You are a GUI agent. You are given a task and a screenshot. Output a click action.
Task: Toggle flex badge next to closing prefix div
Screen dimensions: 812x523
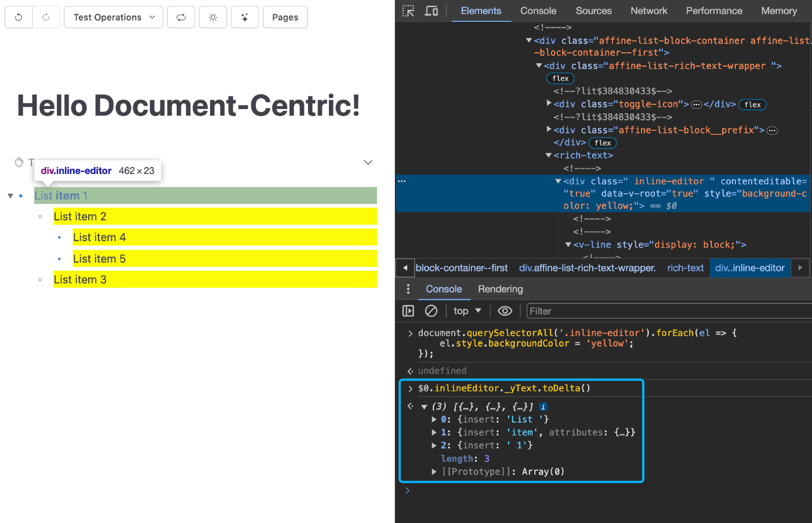[x=603, y=143]
